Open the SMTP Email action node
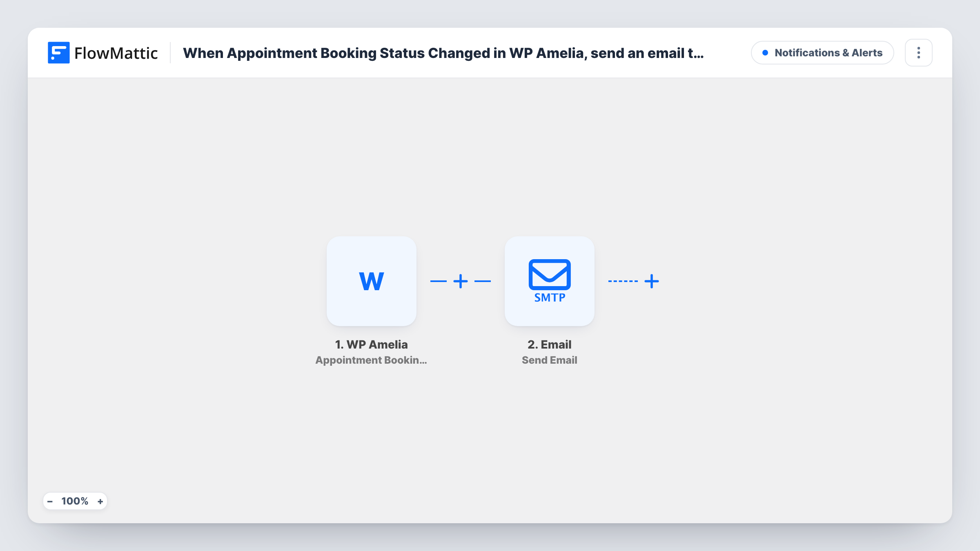 pos(550,281)
